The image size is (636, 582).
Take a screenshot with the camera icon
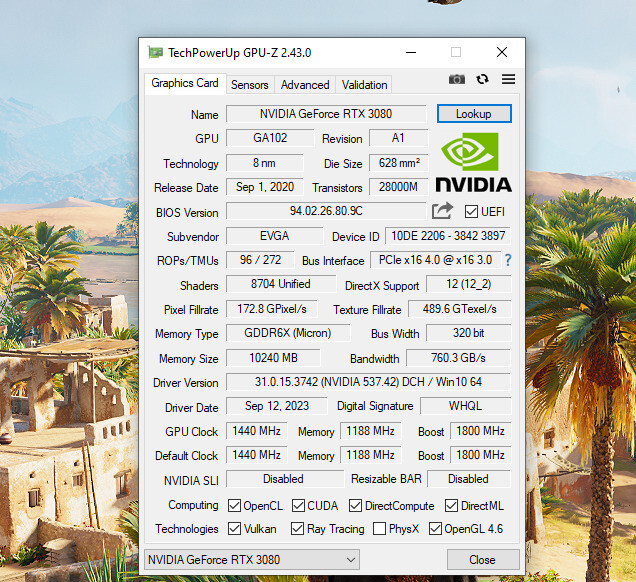457,79
